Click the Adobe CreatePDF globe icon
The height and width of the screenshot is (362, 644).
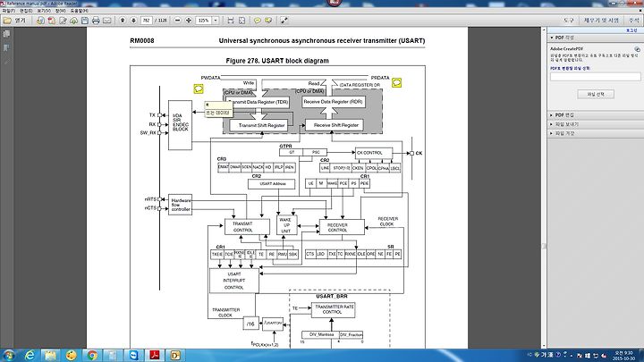click(x=637, y=49)
